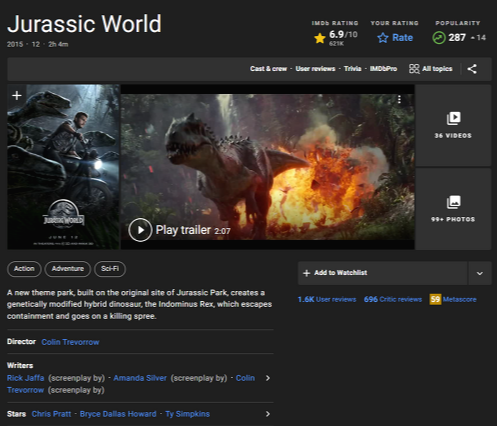
Task: Open Chris Pratt's page
Action: pos(51,414)
